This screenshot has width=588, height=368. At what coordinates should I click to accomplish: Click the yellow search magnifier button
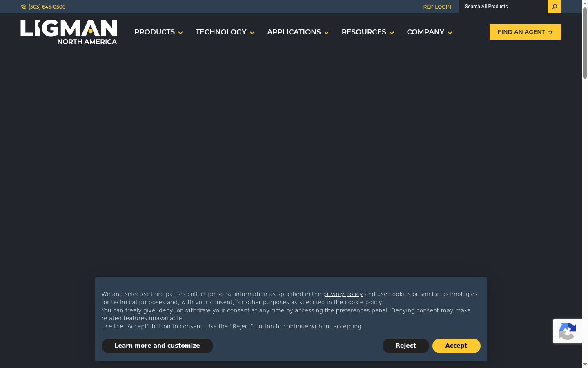(x=554, y=7)
